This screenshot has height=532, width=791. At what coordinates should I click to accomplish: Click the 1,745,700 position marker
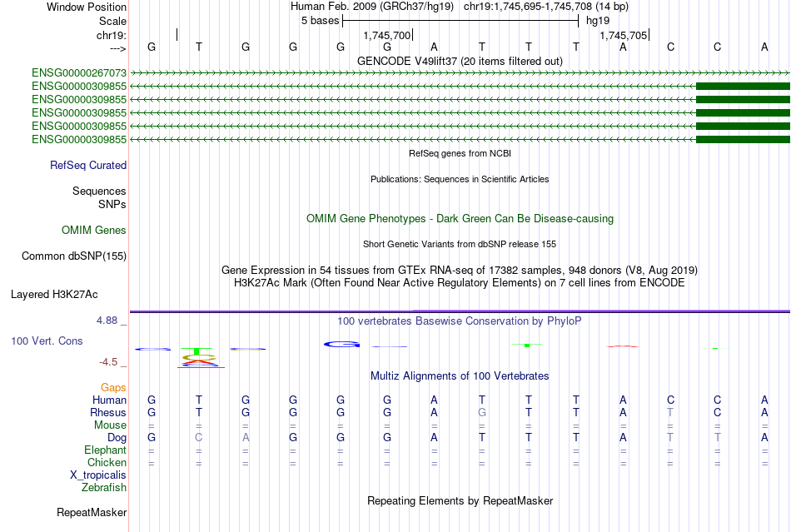coord(387,36)
